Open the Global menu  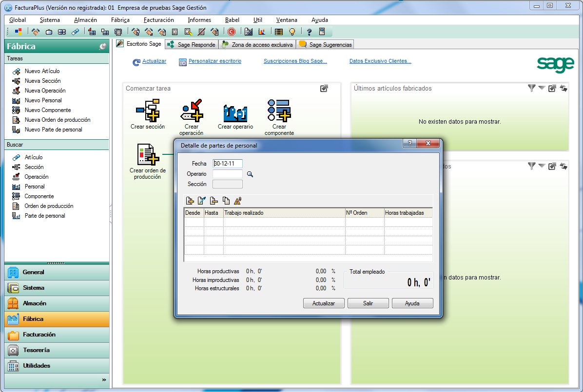[x=18, y=20]
